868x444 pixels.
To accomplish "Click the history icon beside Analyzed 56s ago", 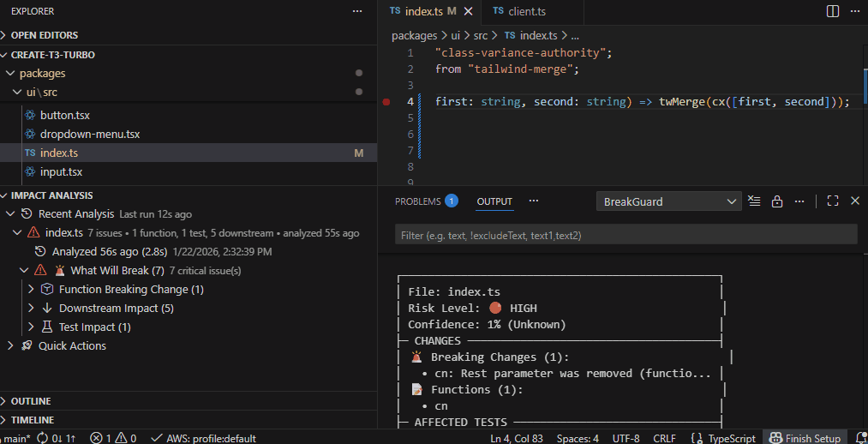I will click(x=40, y=252).
